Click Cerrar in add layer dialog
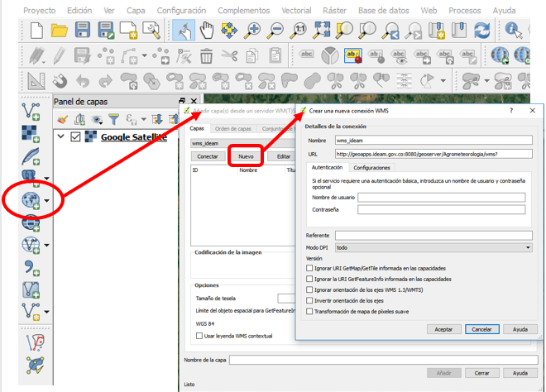Screen dimensions: 546x392 [x=482, y=373]
